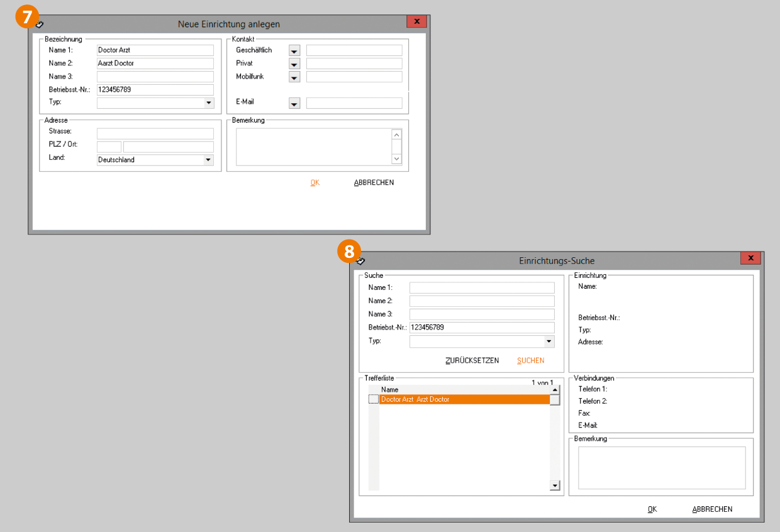Select the Doctor Arzt result row
The image size is (780, 532).
(x=464, y=399)
